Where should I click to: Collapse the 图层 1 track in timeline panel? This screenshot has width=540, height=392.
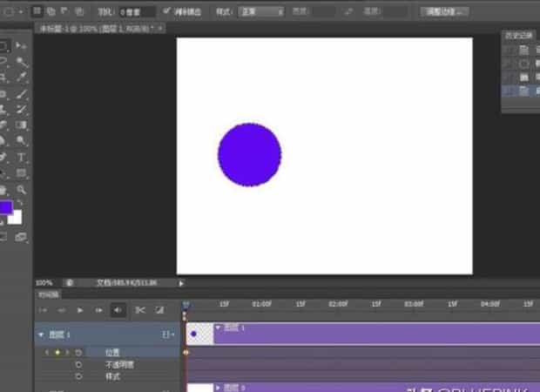coord(41,334)
